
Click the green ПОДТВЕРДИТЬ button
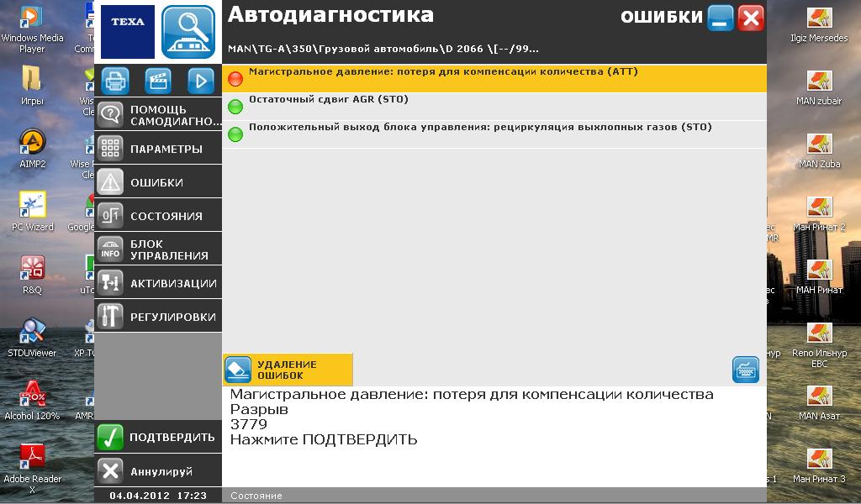point(158,437)
